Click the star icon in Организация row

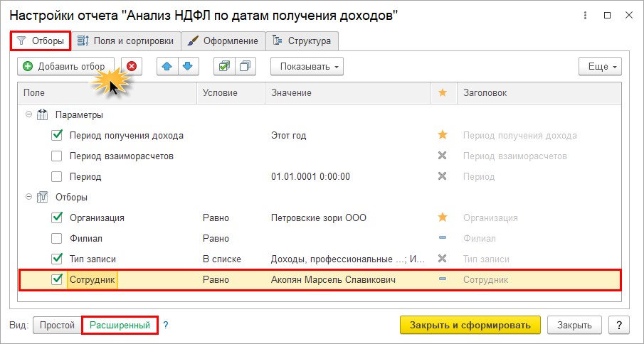443,217
